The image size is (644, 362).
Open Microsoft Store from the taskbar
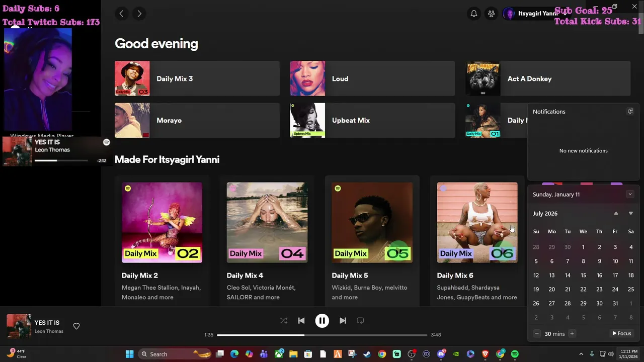click(x=308, y=354)
